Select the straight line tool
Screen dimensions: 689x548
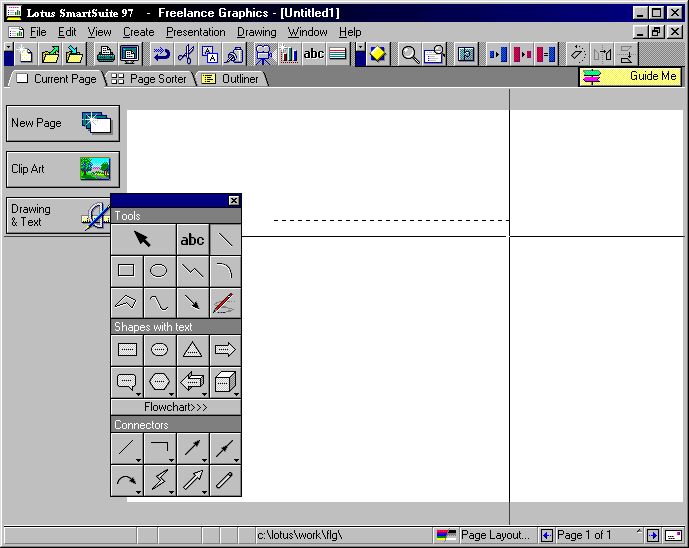tap(225, 239)
